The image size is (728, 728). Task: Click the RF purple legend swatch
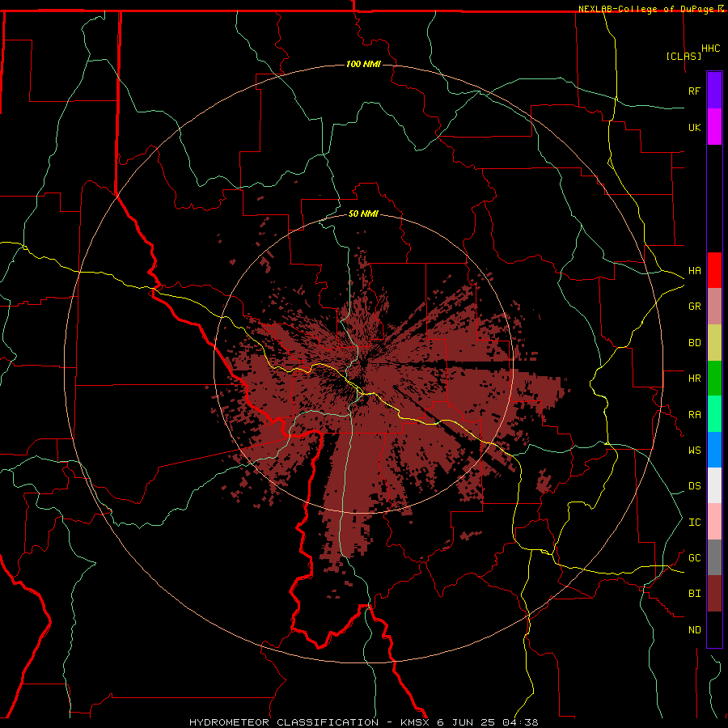pyautogui.click(x=714, y=91)
